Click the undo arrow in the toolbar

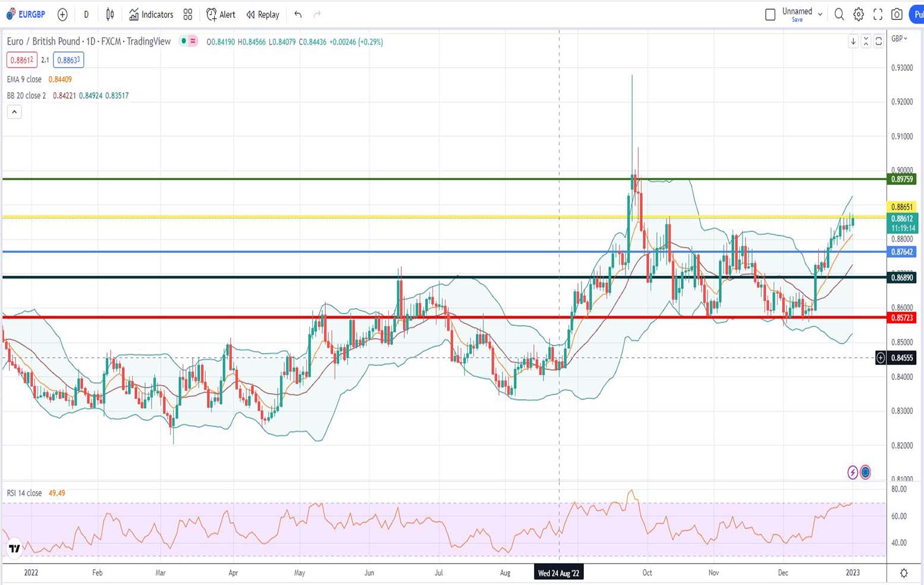[298, 14]
